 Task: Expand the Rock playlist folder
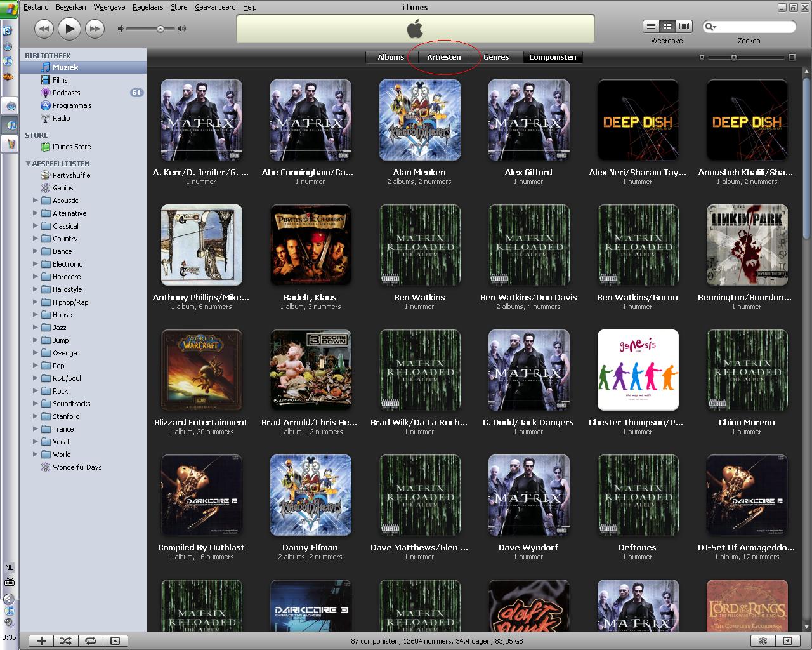point(36,391)
